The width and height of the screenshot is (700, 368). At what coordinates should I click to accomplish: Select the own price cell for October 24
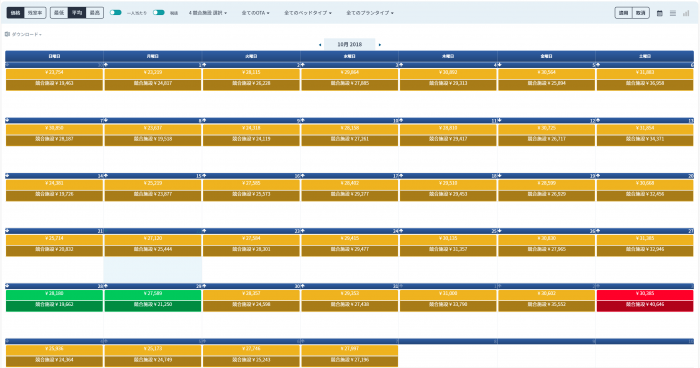(350, 239)
